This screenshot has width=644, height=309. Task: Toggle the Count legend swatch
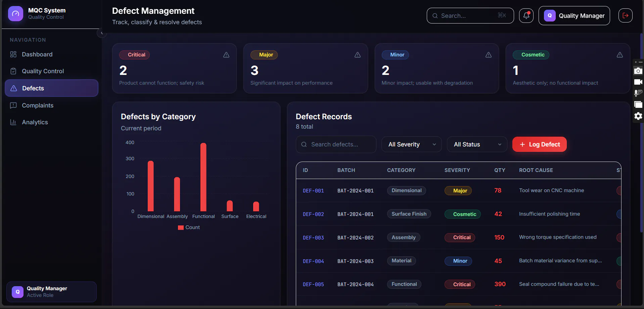181,227
